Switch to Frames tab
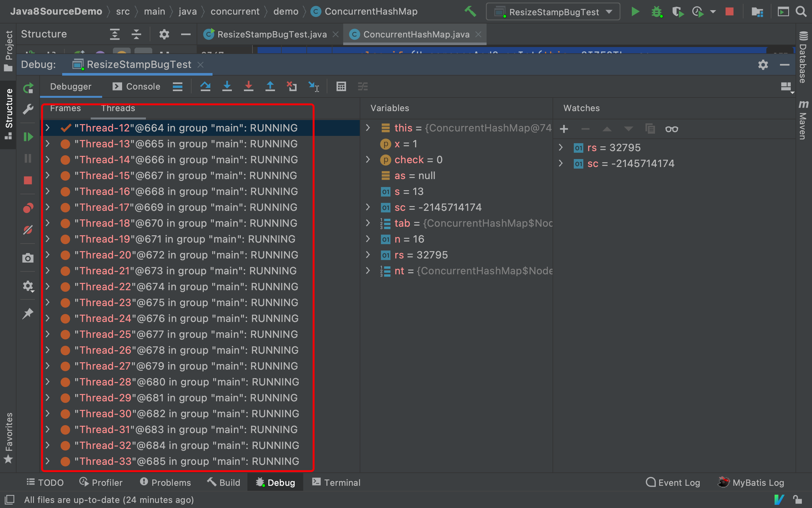This screenshot has width=812, height=508. pyautogui.click(x=65, y=108)
